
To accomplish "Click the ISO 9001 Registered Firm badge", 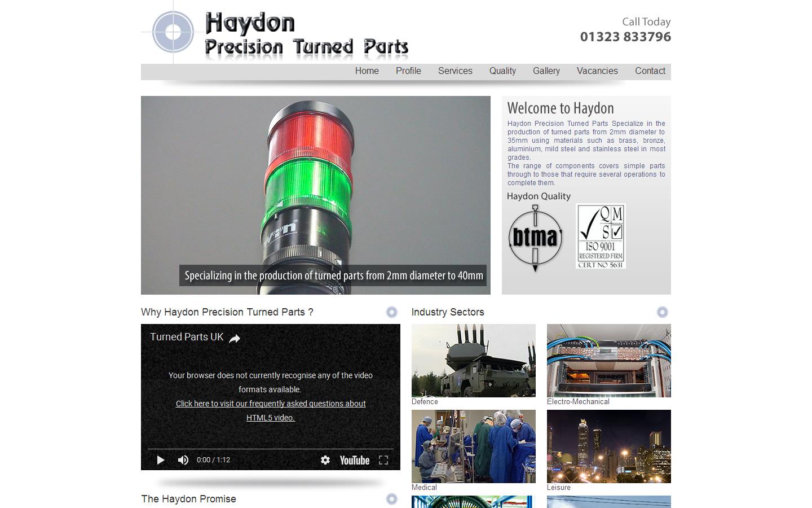I will [600, 236].
